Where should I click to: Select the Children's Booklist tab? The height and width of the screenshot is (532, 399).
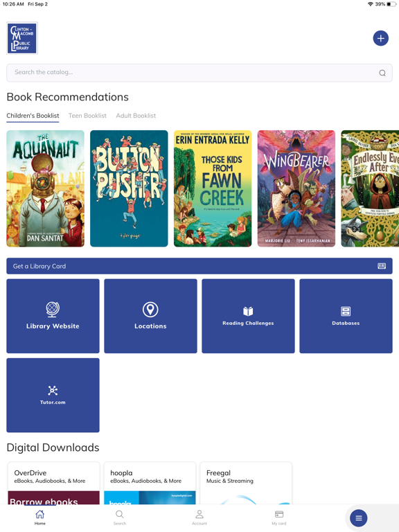pos(33,116)
